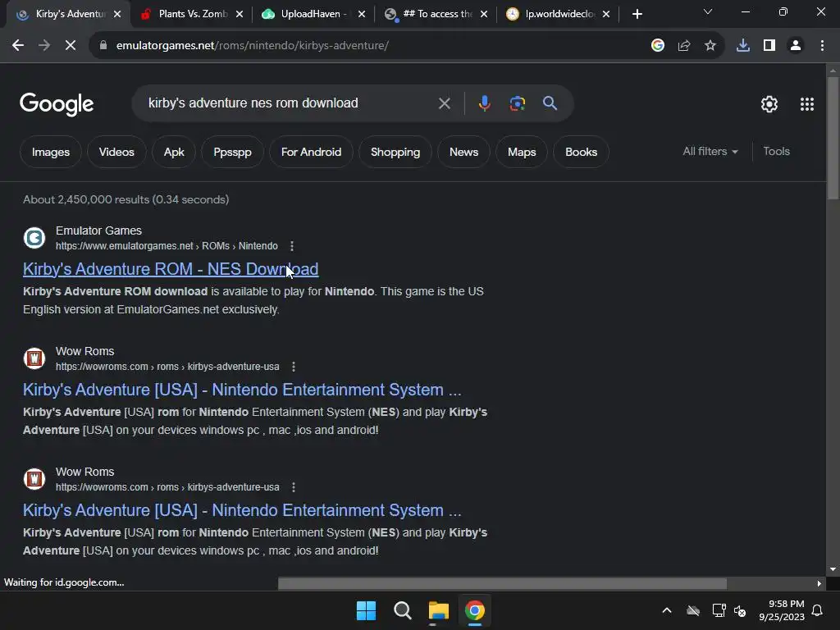
Task: Click the browser forward arrow
Action: tap(44, 46)
